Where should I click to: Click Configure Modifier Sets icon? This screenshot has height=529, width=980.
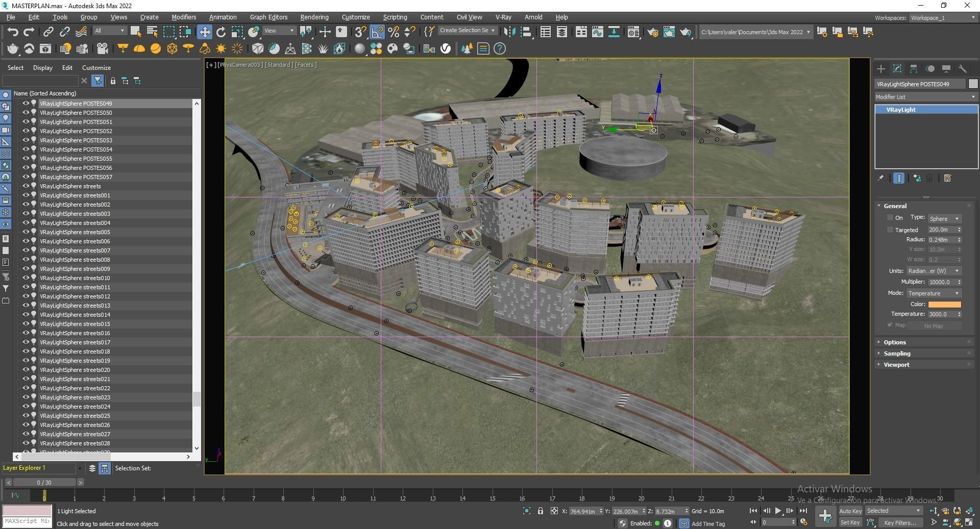pos(948,178)
